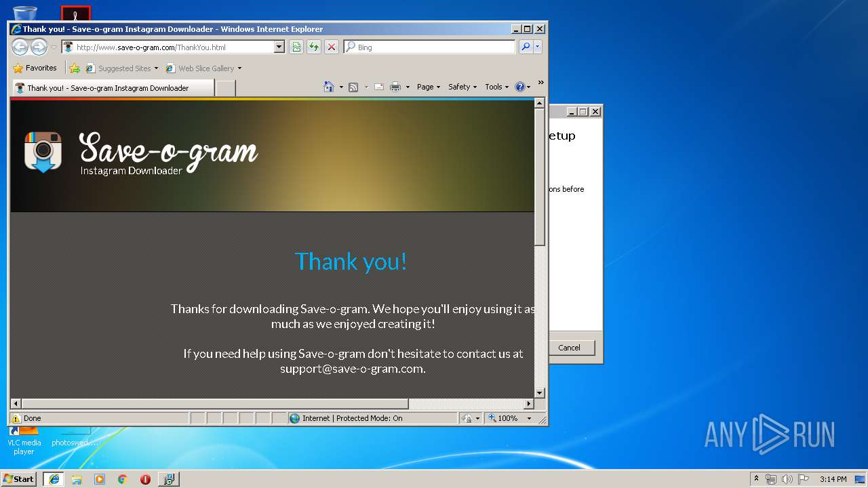Viewport: 868px width, 488px height.
Task: Click Cancel in the Setup window
Action: [569, 348]
